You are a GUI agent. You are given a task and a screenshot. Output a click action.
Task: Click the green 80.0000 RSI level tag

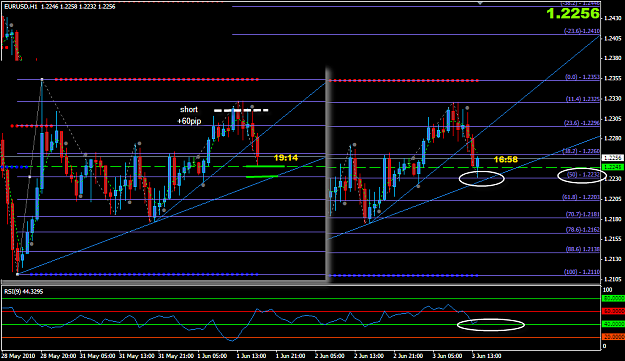613,298
